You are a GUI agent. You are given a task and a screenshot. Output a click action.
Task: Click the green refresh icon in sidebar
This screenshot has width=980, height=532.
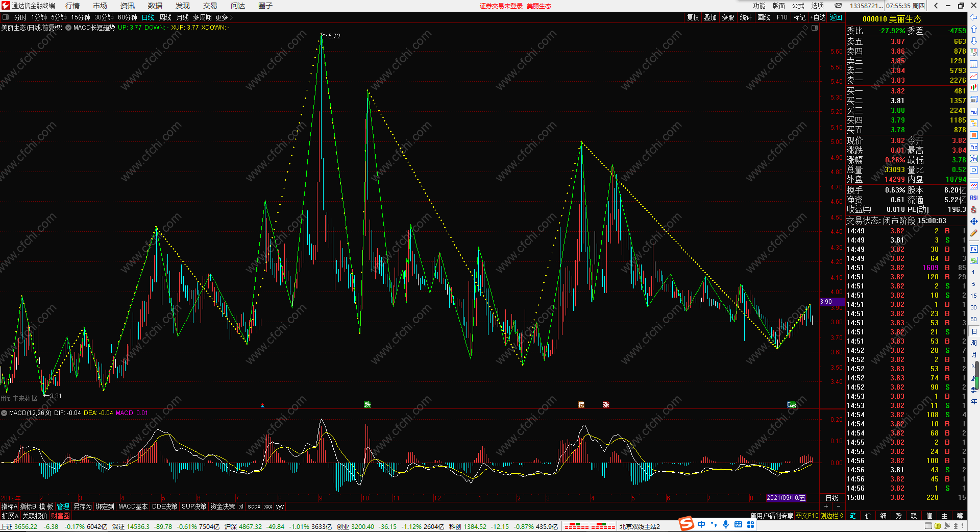click(974, 260)
